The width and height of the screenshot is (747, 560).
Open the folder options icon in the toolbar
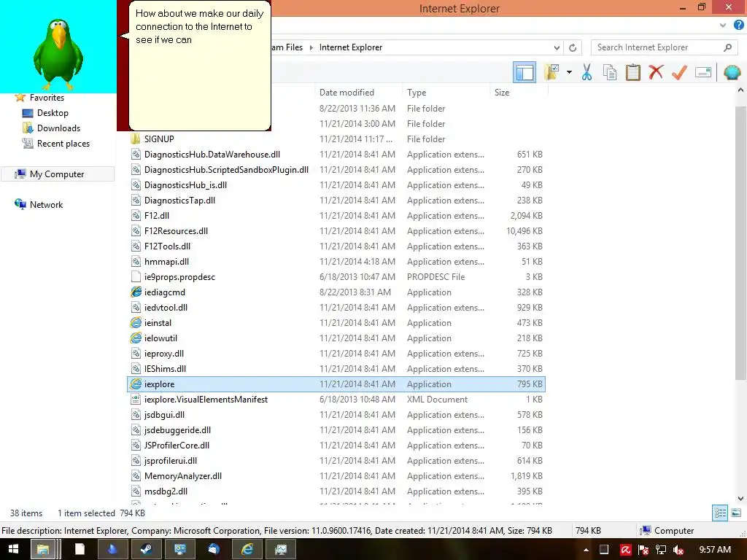[x=552, y=72]
